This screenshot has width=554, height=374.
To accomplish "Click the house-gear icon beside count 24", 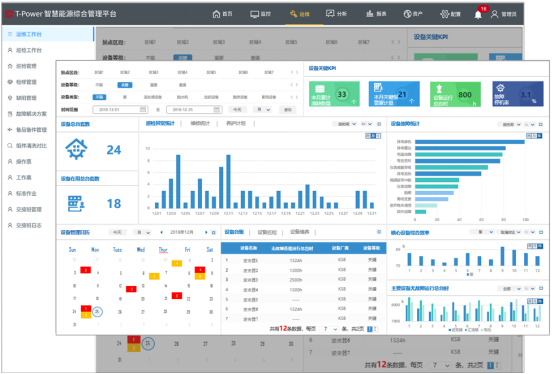I will point(76,149).
